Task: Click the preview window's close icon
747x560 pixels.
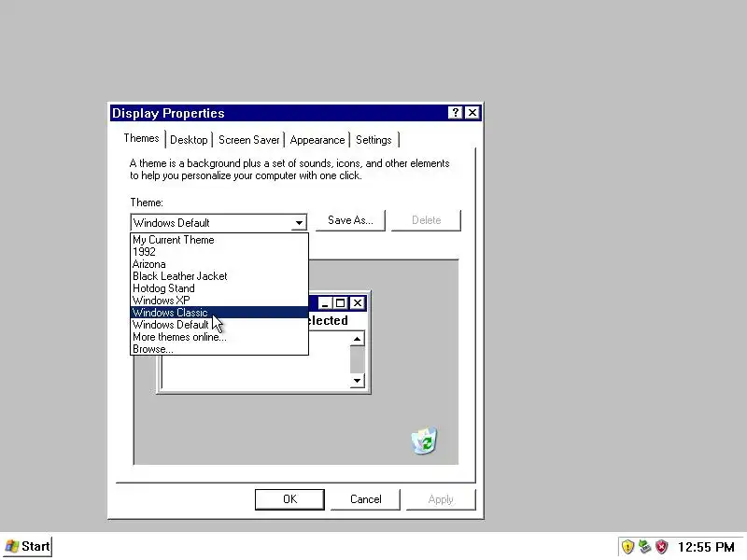Action: point(358,302)
